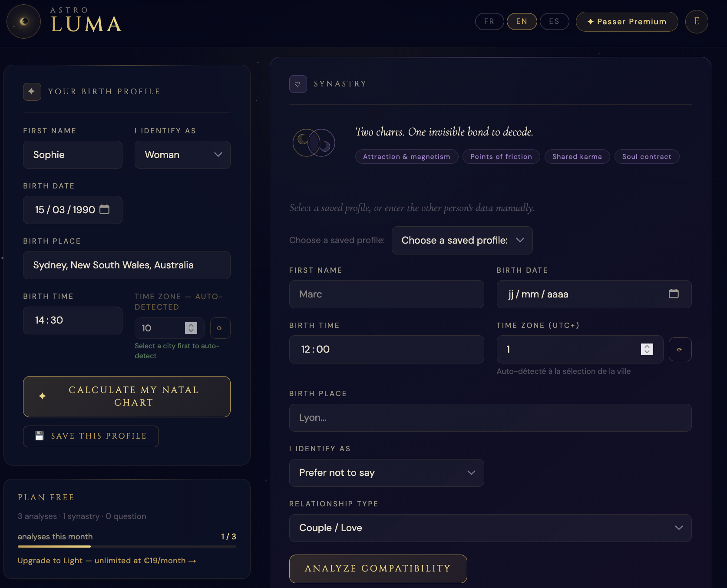Click Calculate My Natal Chart
The width and height of the screenshot is (727, 588).
(x=126, y=396)
